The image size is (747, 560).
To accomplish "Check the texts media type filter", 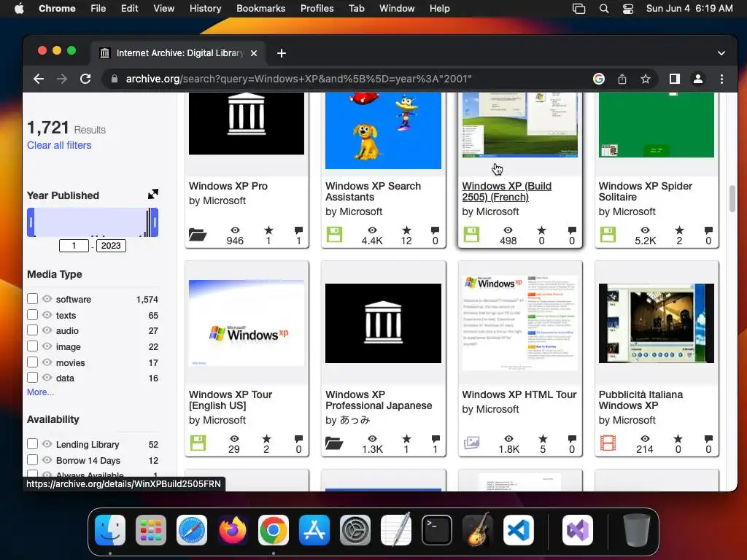I will (32, 315).
